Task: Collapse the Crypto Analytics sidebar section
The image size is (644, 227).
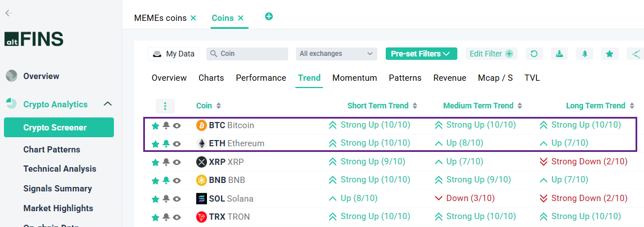Action: point(108,104)
